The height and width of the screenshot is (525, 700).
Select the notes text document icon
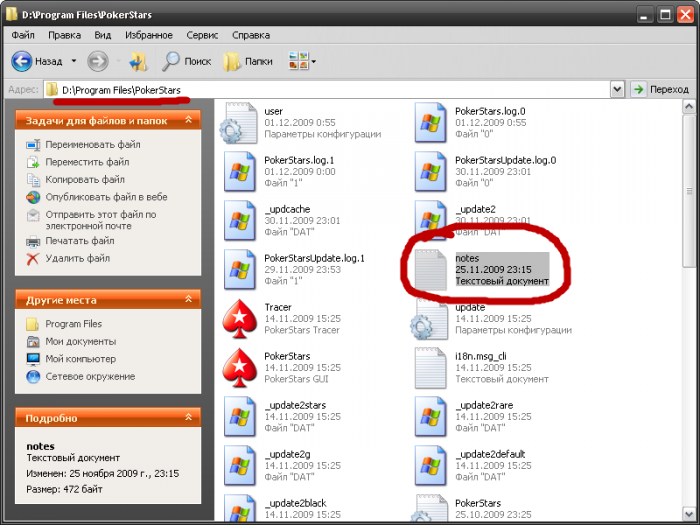click(430, 270)
